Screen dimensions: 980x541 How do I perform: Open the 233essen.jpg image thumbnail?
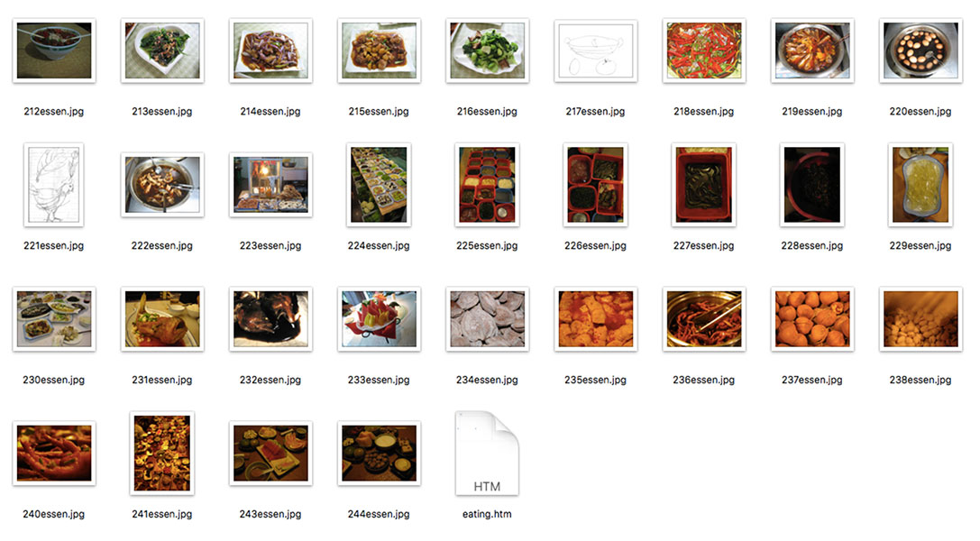[379, 319]
